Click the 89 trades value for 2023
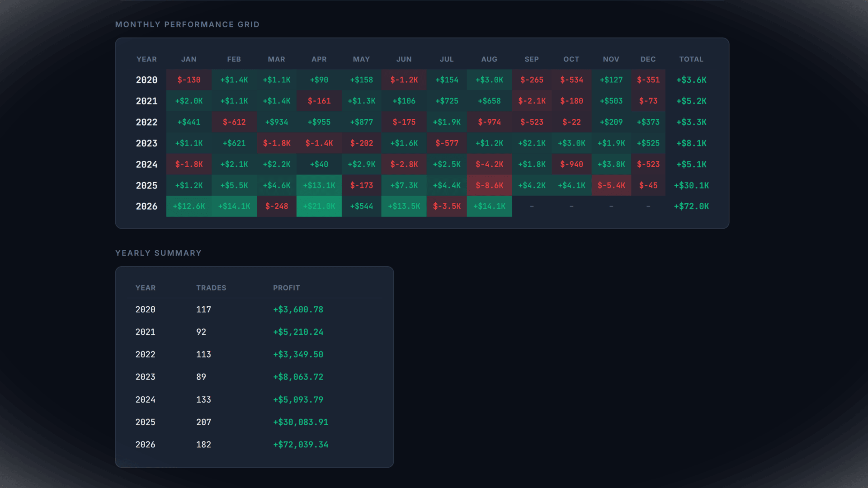The image size is (868, 488). (201, 377)
